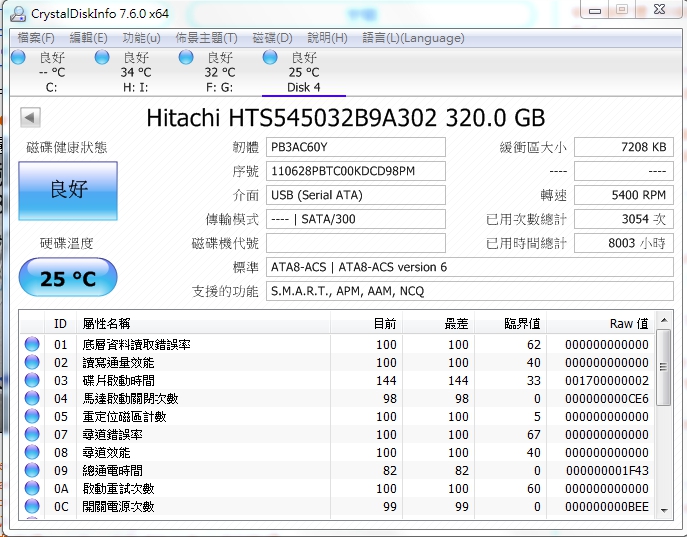This screenshot has height=537, width=687.
Task: Click status orb for attribute 09
Action: click(32, 470)
